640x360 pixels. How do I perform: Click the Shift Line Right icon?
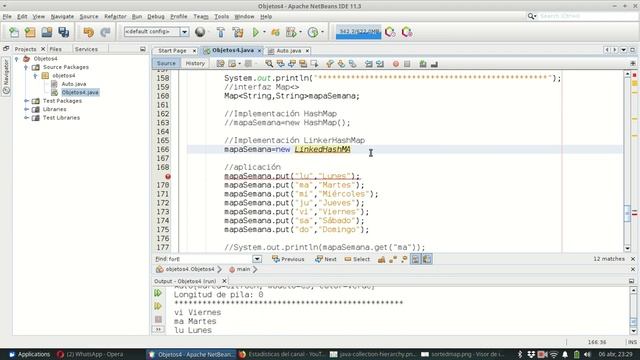coord(380,64)
